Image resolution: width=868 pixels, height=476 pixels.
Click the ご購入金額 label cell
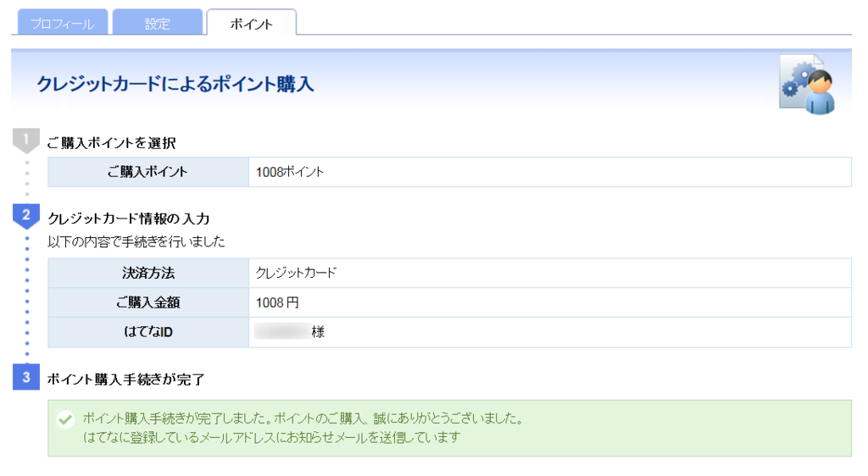click(148, 302)
